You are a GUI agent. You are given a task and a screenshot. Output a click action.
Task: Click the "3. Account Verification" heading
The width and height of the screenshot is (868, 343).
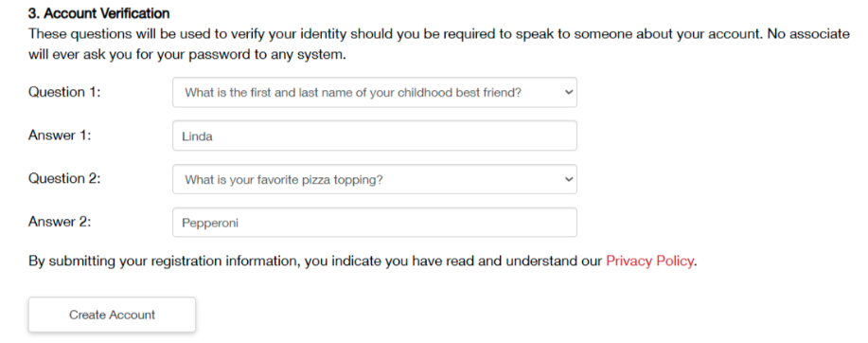99,13
